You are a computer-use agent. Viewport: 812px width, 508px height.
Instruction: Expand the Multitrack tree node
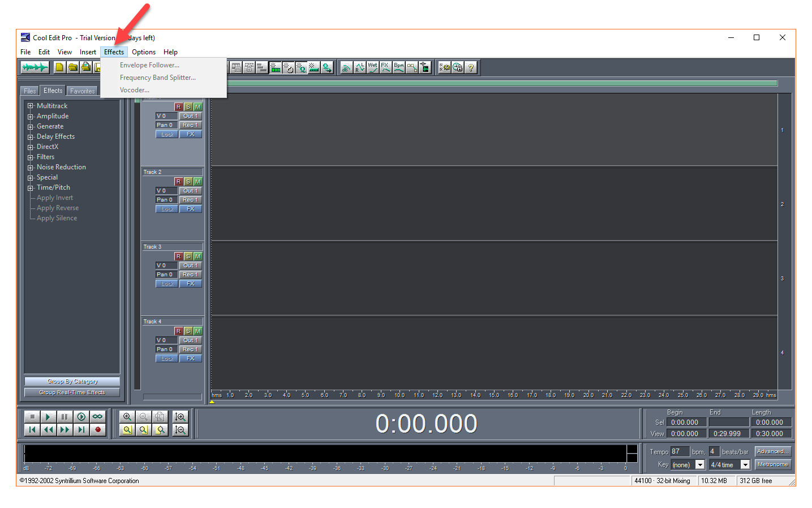coord(31,106)
